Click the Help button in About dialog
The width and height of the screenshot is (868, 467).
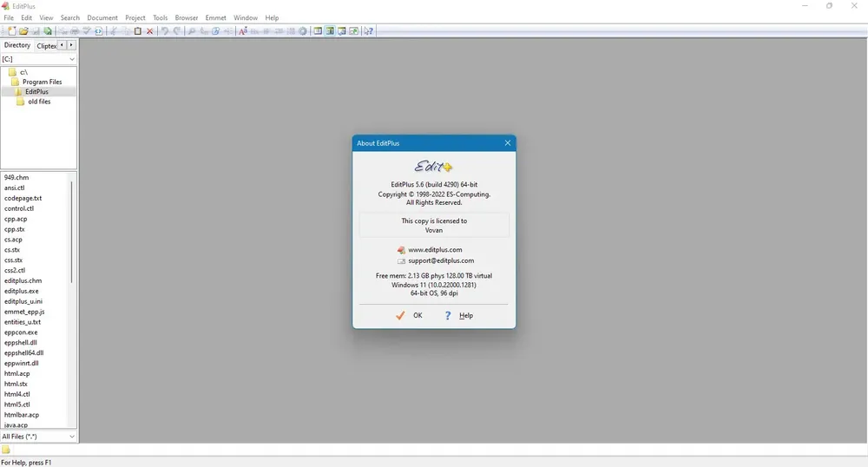(459, 315)
